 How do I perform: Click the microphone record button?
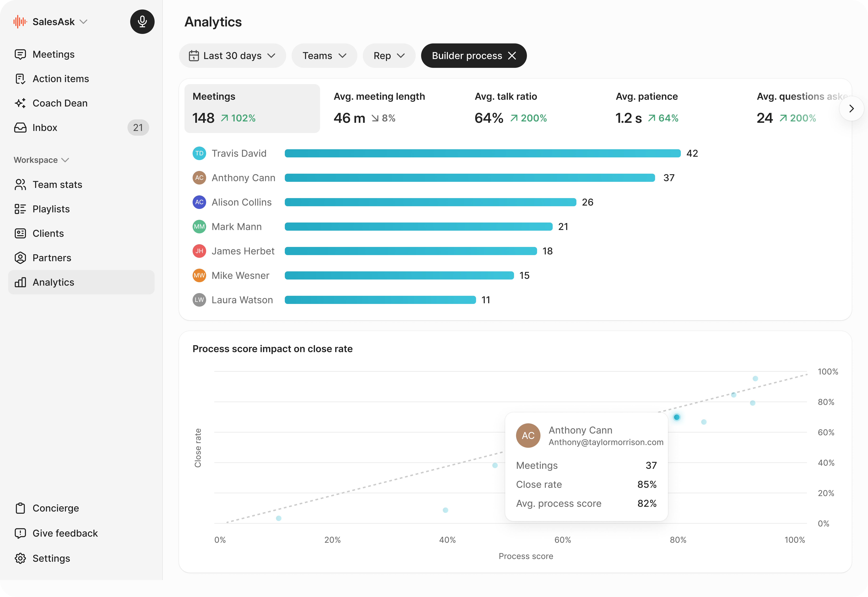pyautogui.click(x=142, y=22)
